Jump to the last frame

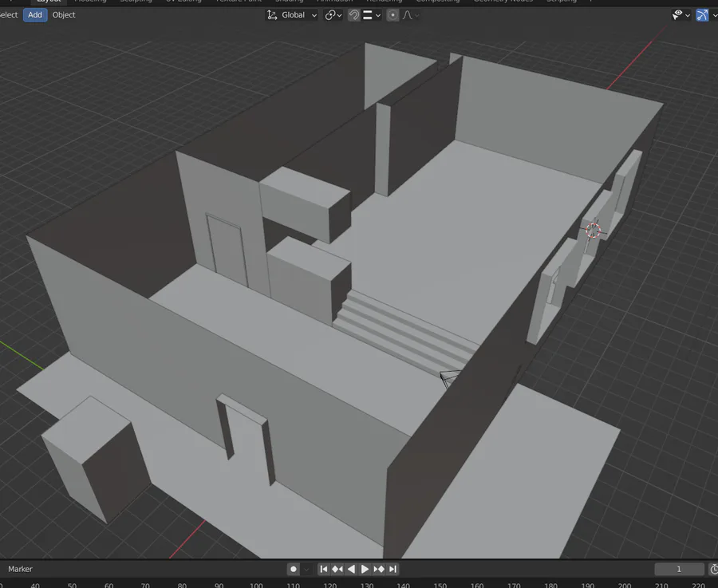[x=393, y=569]
